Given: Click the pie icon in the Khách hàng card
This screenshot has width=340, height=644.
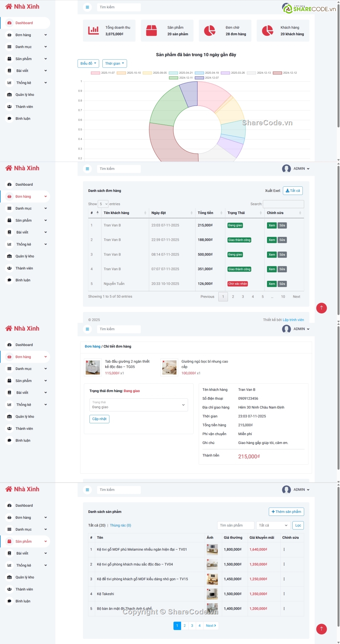Looking at the screenshot, I should pos(267,30).
